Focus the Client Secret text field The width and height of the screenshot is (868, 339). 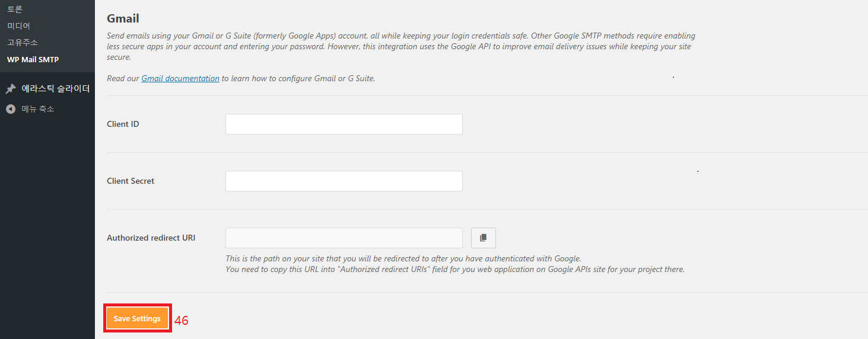pyautogui.click(x=344, y=181)
